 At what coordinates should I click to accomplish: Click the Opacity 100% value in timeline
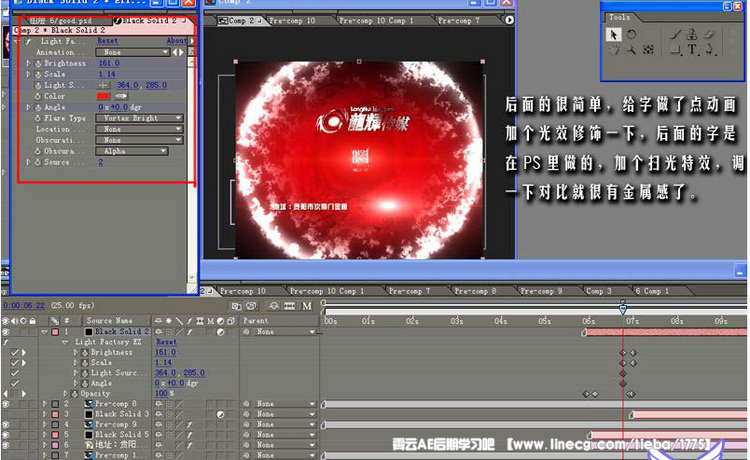[x=163, y=394]
